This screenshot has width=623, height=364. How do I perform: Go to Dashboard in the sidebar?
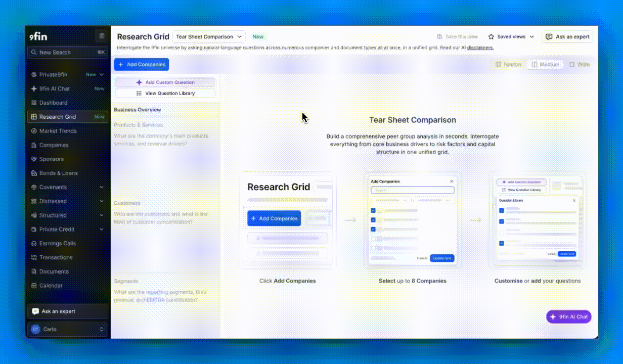[68, 103]
